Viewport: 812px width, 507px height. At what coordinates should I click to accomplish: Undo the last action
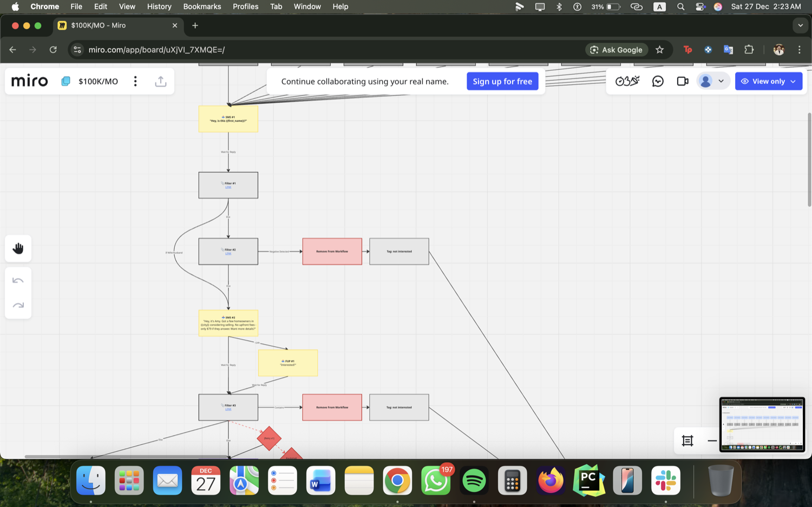click(x=18, y=280)
